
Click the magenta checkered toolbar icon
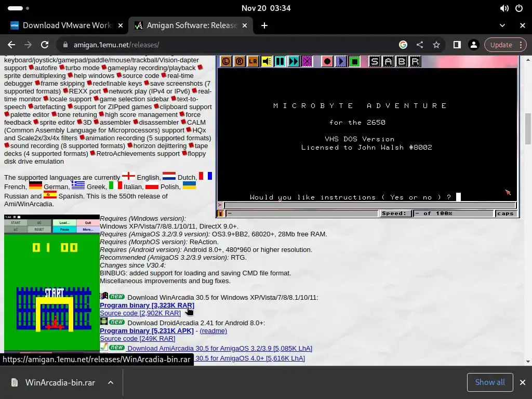[x=307, y=61]
